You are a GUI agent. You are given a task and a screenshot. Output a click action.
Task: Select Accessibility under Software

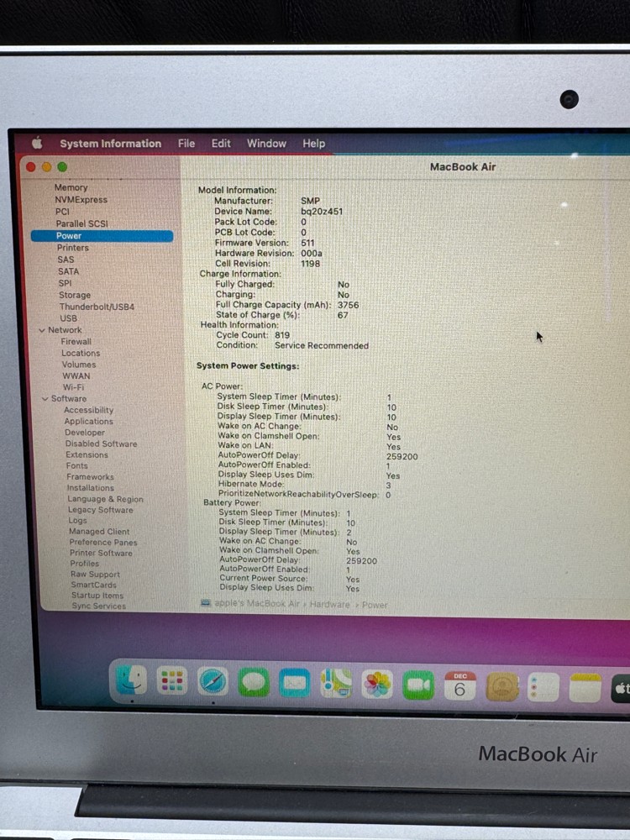[x=88, y=410]
